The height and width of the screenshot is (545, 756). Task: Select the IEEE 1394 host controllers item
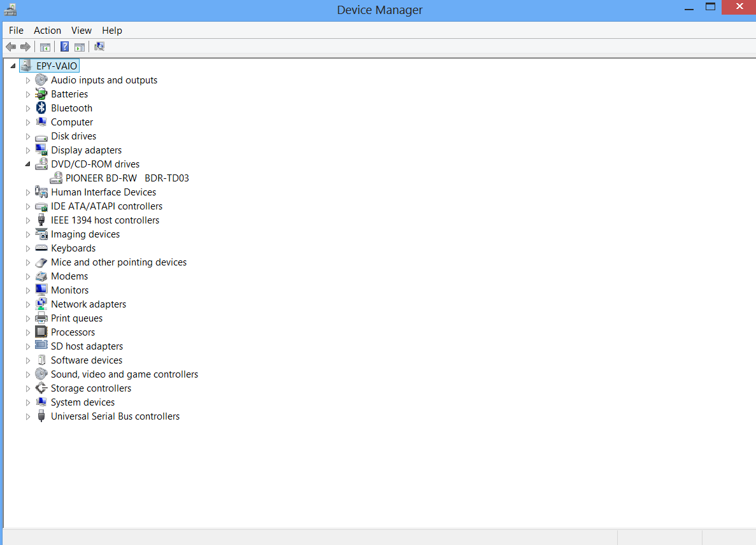[105, 220]
